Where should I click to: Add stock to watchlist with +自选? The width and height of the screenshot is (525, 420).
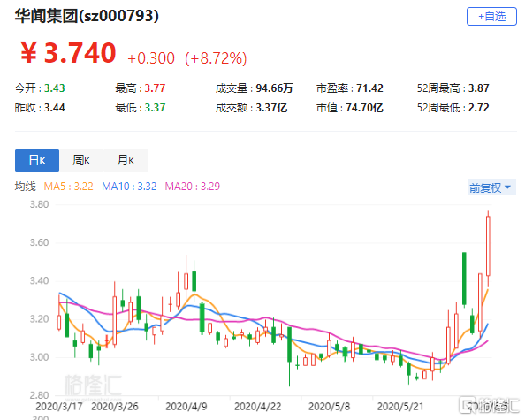491,16
